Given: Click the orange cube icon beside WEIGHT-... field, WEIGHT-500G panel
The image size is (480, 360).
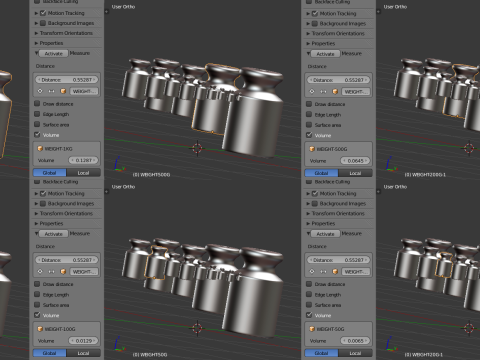Looking at the screenshot, I should (335, 91).
